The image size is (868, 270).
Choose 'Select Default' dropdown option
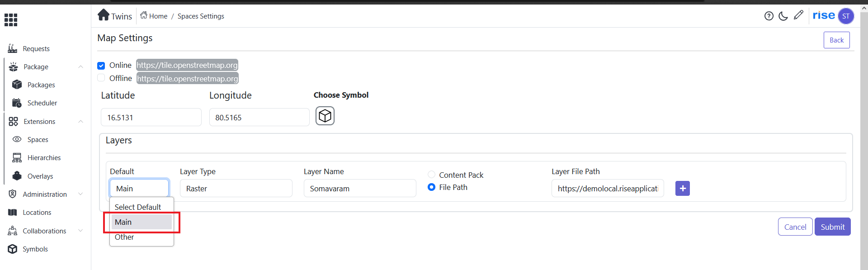pos(142,207)
